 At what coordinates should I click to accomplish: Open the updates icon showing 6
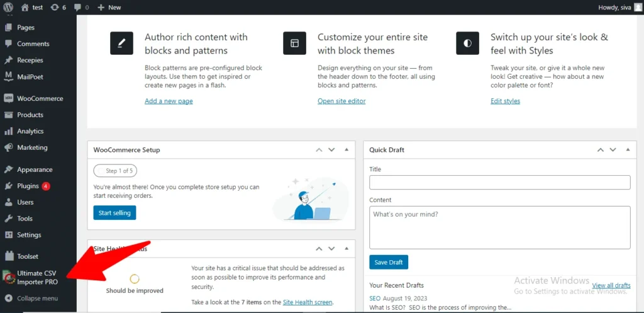click(55, 8)
